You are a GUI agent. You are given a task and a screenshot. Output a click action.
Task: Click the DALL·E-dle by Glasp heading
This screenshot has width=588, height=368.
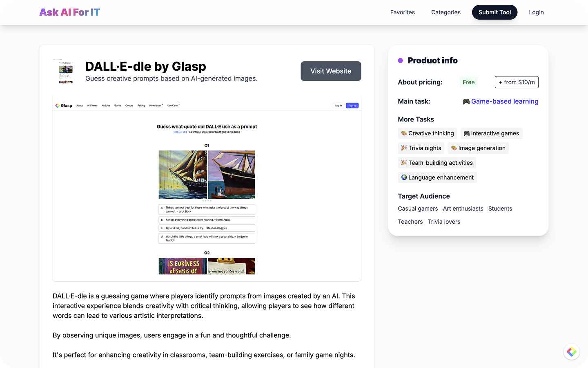pyautogui.click(x=146, y=66)
